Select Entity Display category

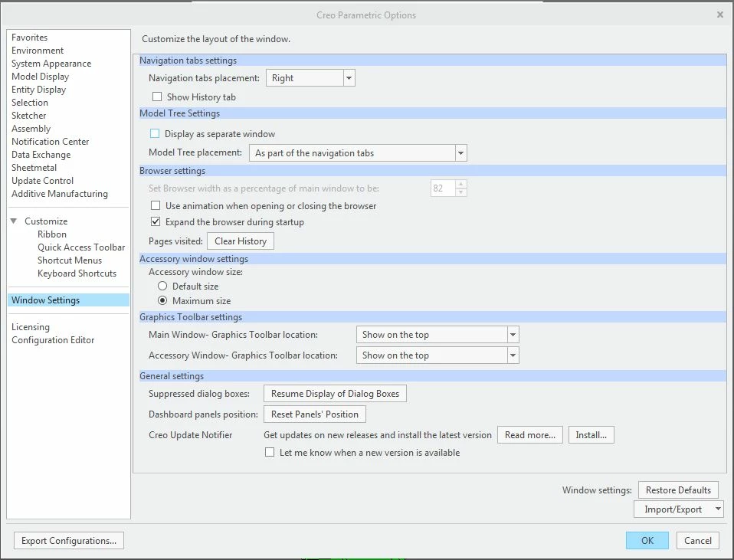(x=39, y=90)
